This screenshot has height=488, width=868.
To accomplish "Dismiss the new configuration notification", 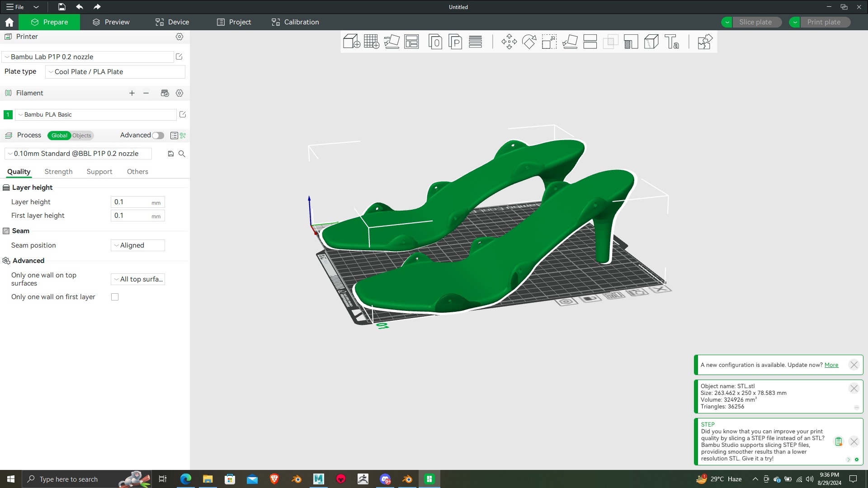I will pos(854,365).
